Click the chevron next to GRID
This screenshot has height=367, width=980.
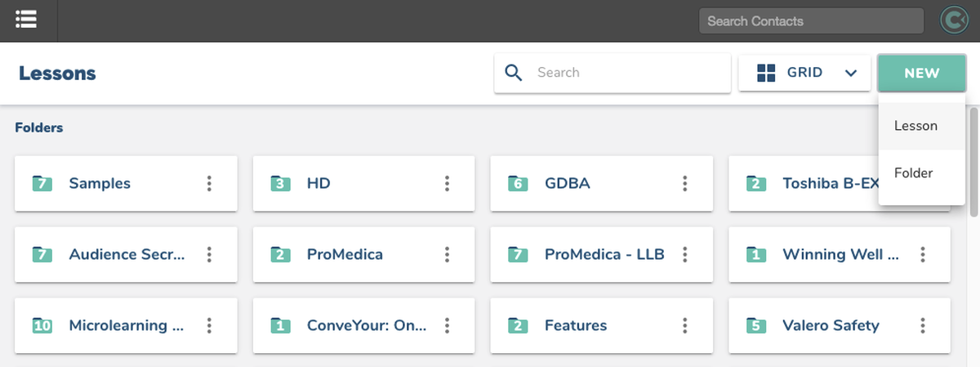click(851, 73)
